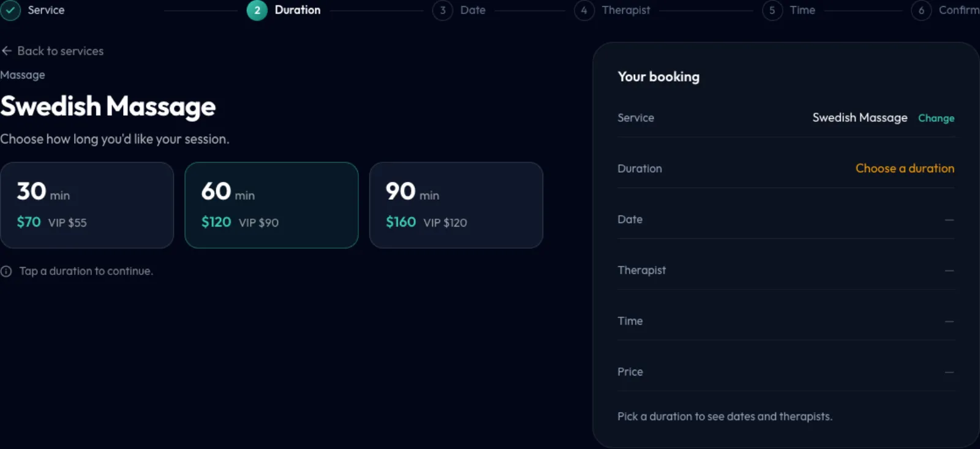Open the Therapist step label
This screenshot has height=449, width=980.
(x=626, y=10)
